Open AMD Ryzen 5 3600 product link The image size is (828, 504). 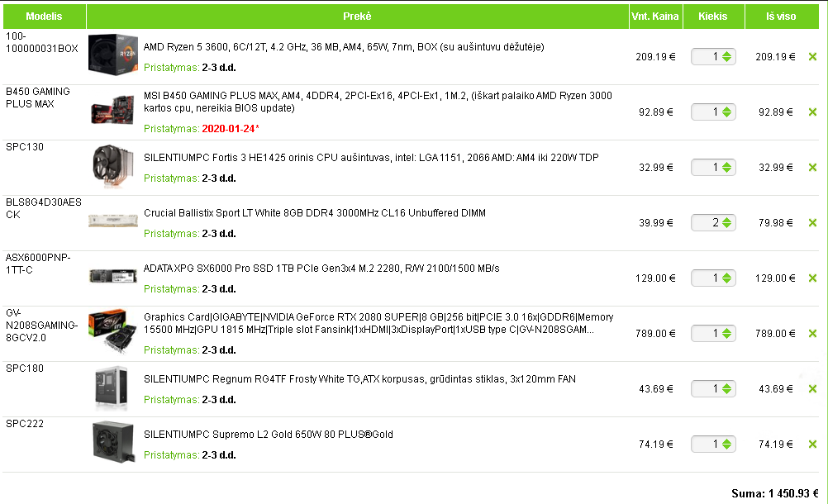[344, 47]
